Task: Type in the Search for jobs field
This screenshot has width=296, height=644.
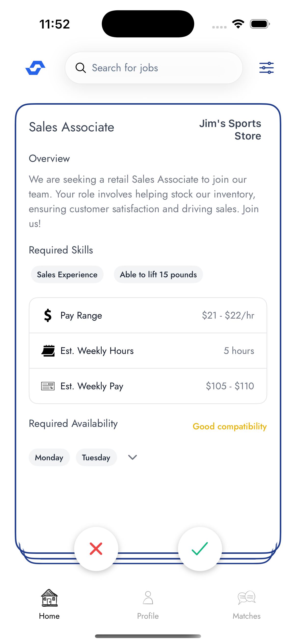Action: pyautogui.click(x=160, y=68)
